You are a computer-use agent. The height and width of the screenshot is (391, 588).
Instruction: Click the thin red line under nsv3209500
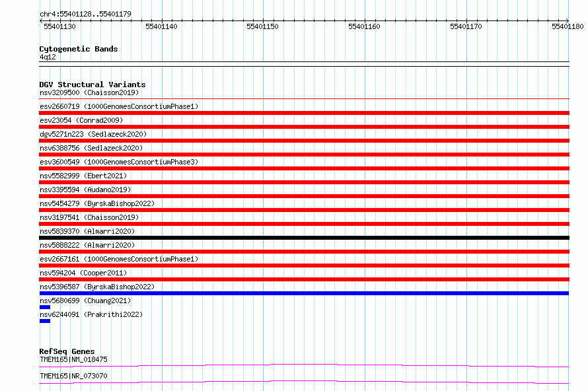[x=304, y=99]
